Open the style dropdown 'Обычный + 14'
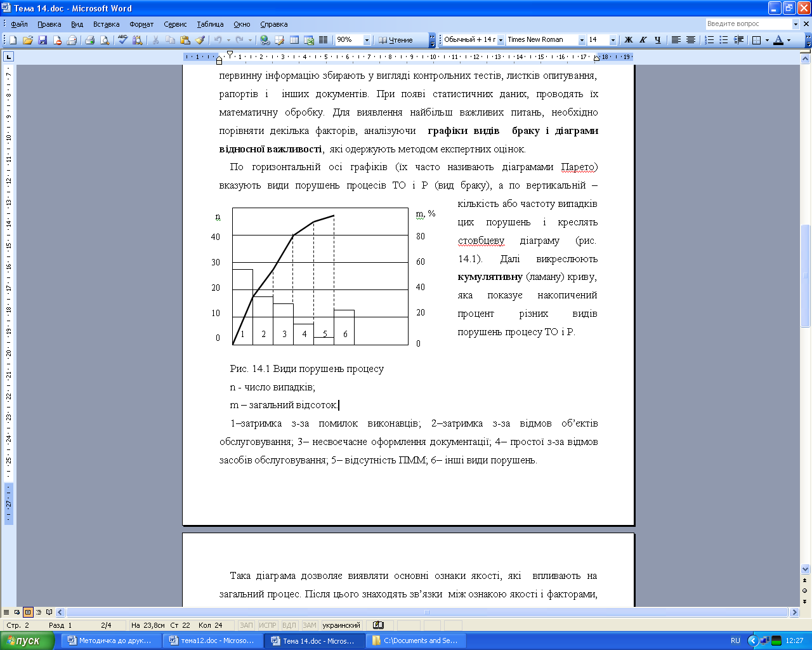Viewport: 812px width, 650px height. [501, 40]
